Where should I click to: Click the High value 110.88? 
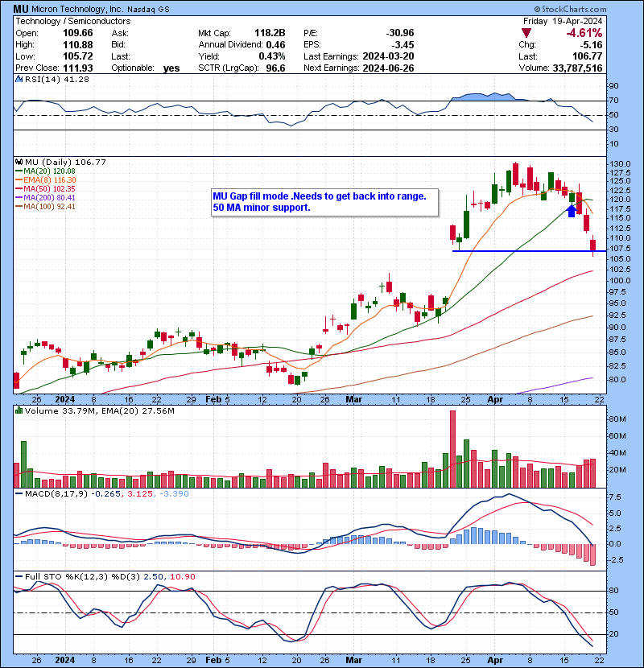[x=78, y=44]
